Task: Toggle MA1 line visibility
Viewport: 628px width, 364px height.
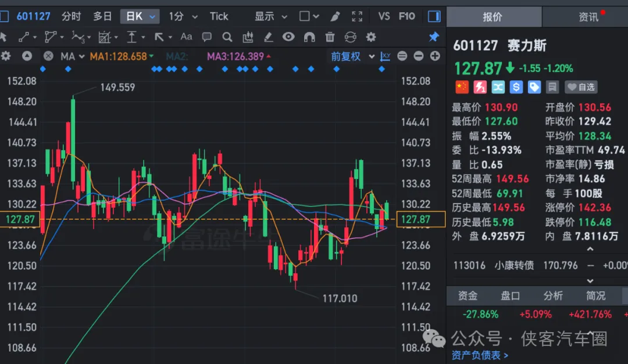Action: point(122,56)
